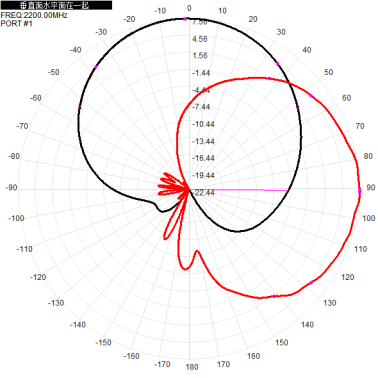
Task: Click the "-10.44" radial scale value
Action: [203, 124]
